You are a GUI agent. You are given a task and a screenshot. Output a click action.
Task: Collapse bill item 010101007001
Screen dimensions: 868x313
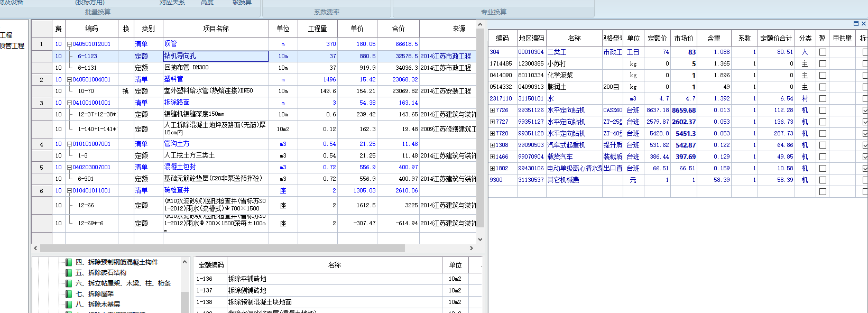(x=69, y=144)
